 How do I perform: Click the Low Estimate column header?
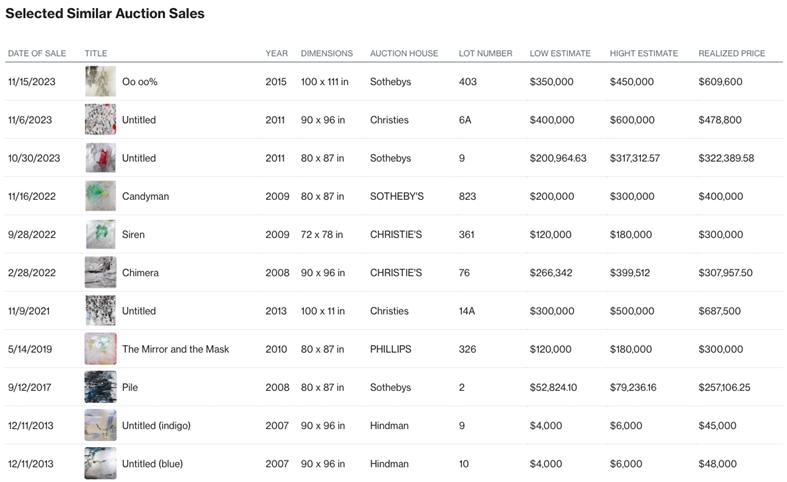(560, 53)
